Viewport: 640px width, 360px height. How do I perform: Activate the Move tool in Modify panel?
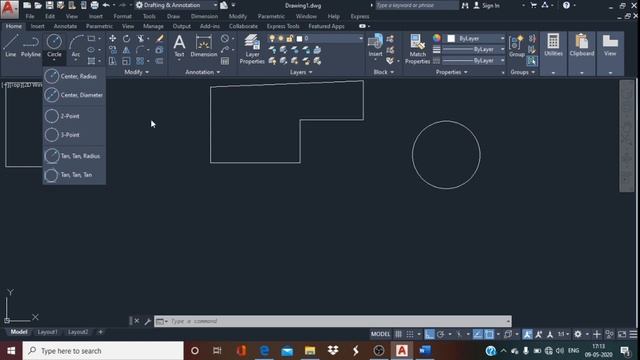pyautogui.click(x=112, y=38)
